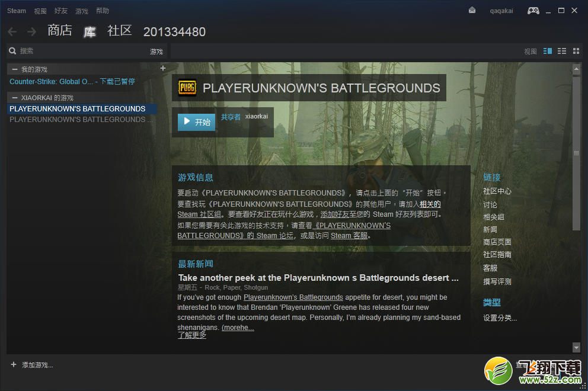Go forward with the right arrow
588x391 pixels.
[32, 32]
